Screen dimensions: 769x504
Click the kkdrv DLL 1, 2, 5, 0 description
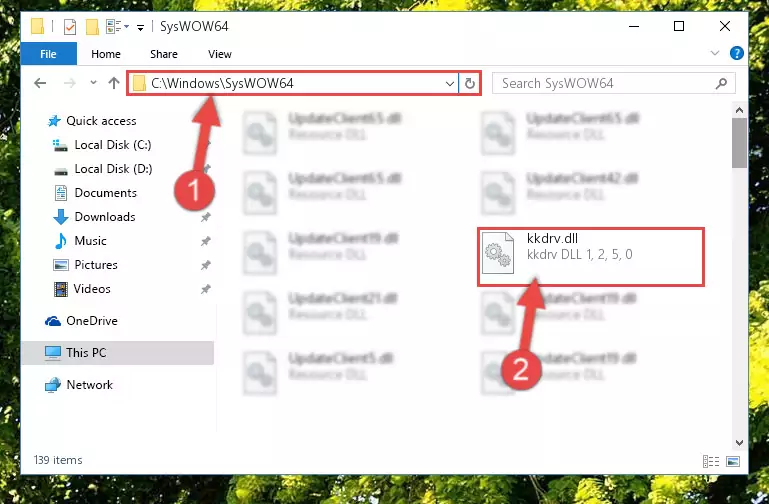(580, 254)
